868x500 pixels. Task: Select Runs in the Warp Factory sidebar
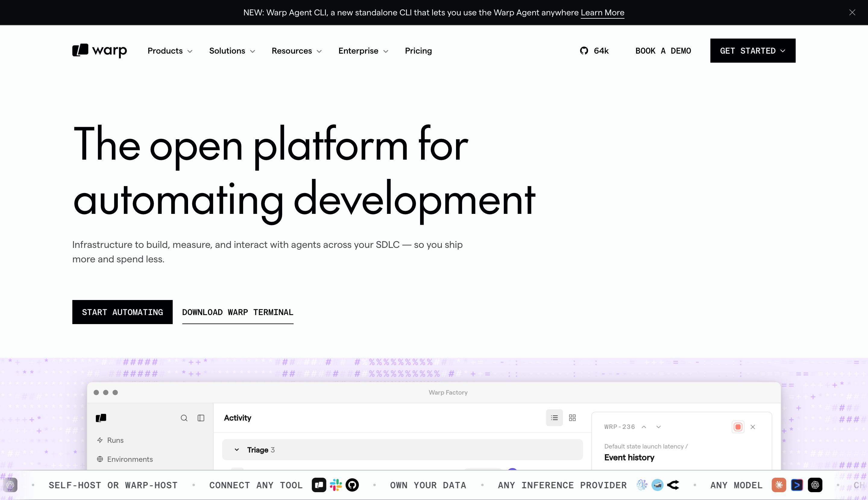(x=115, y=440)
